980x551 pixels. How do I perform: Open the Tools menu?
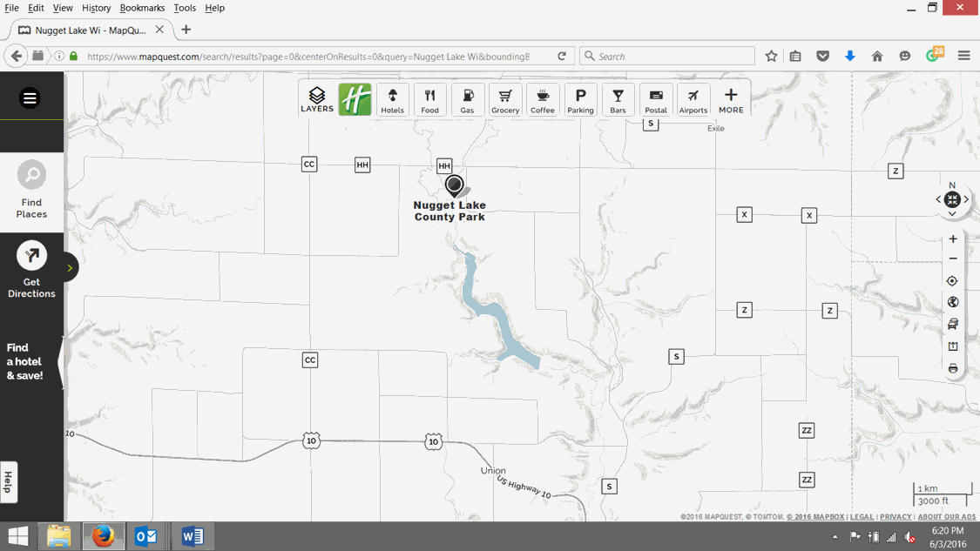coord(185,8)
